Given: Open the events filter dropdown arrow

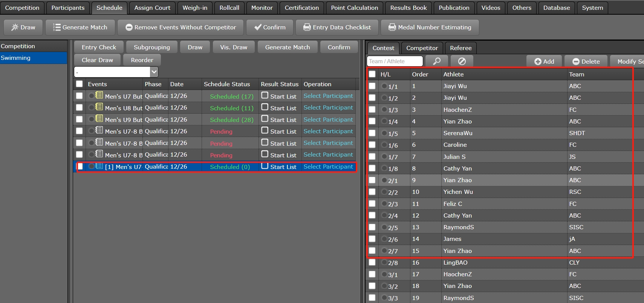Looking at the screenshot, I should [x=154, y=72].
